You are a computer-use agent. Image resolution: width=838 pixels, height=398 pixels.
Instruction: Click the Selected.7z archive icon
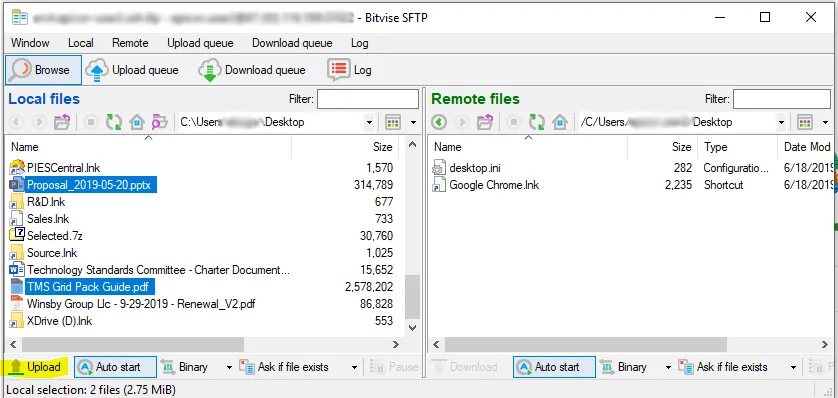17,236
